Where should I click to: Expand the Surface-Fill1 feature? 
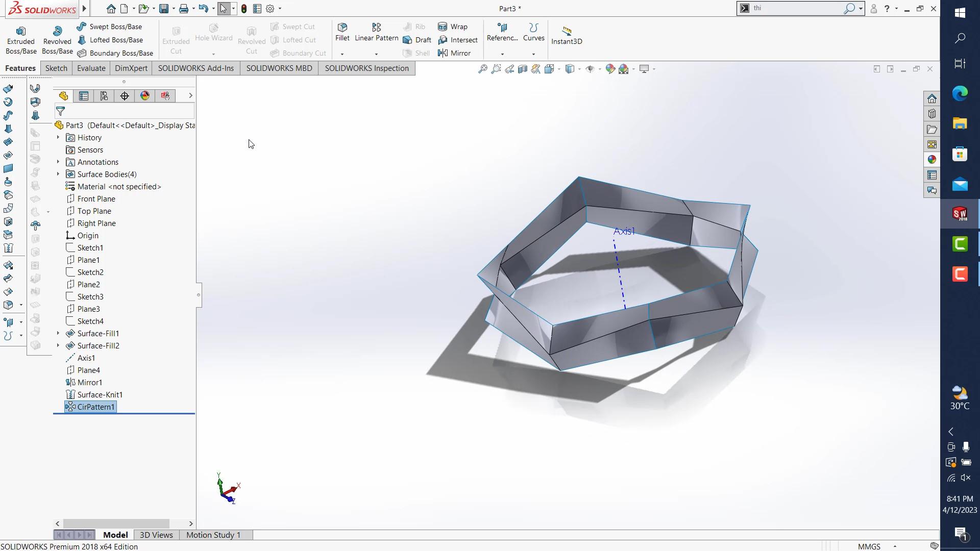coord(58,334)
